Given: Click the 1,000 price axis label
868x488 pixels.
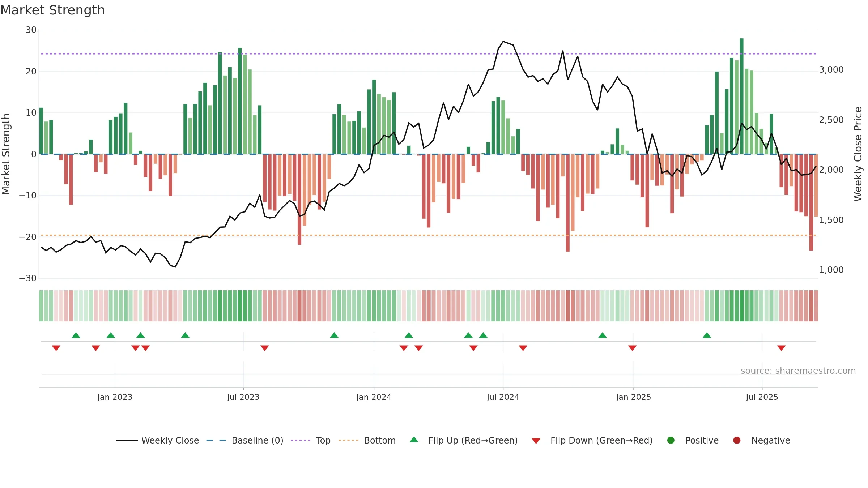Looking at the screenshot, I should click(831, 270).
